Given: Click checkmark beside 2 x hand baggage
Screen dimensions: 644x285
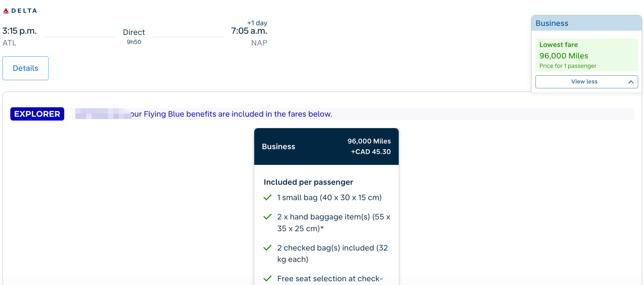Looking at the screenshot, I should 268,217.
